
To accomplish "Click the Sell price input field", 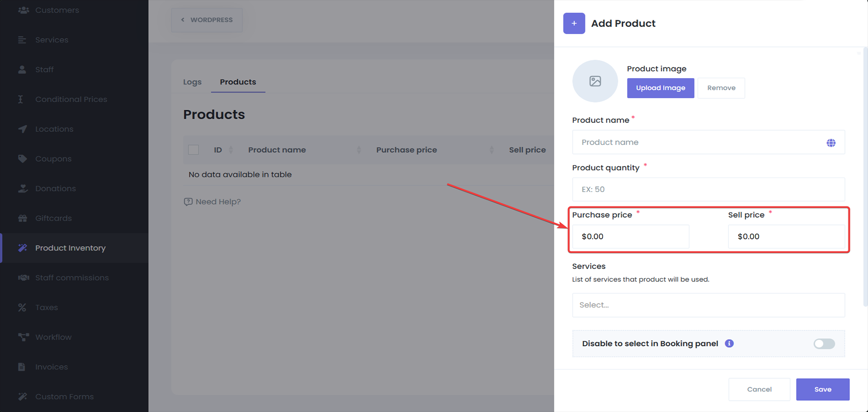I will [x=786, y=237].
